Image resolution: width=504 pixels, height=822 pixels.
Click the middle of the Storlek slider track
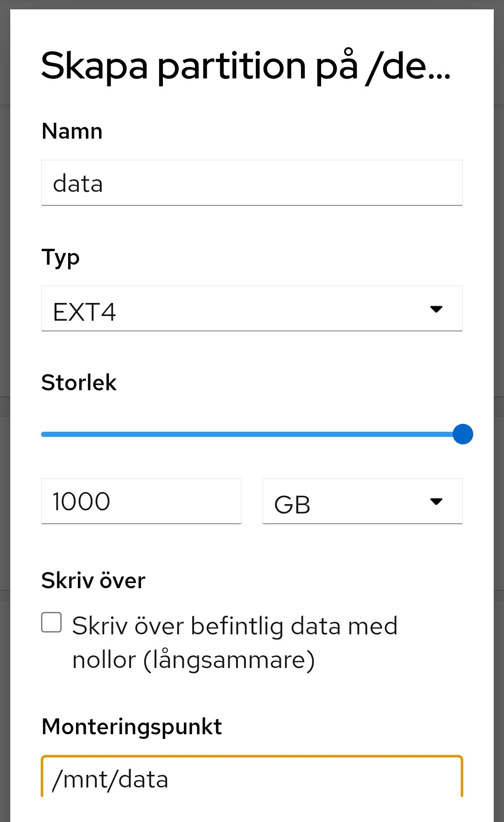tap(252, 434)
